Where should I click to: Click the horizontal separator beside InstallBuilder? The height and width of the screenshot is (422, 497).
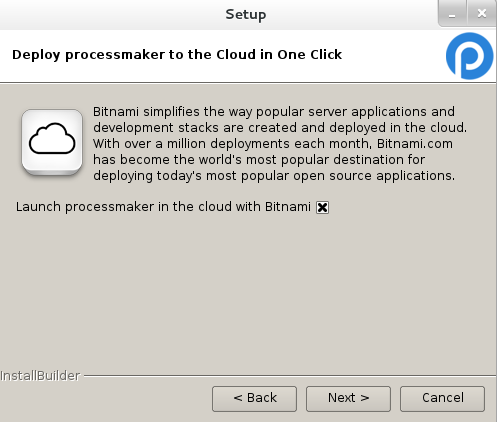[x=290, y=376]
